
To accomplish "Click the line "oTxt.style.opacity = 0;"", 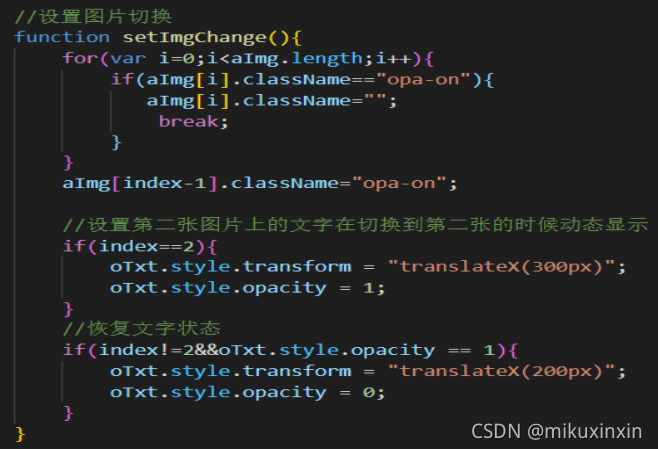I will coord(247,392).
